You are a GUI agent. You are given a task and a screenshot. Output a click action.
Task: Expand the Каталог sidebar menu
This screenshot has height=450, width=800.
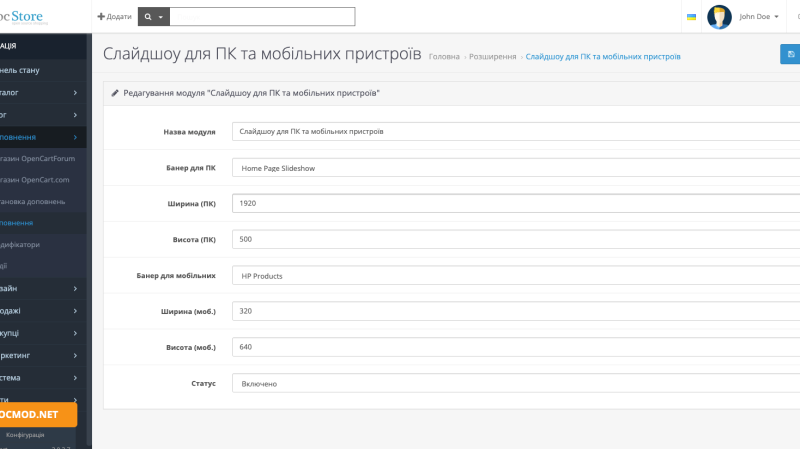click(43, 93)
